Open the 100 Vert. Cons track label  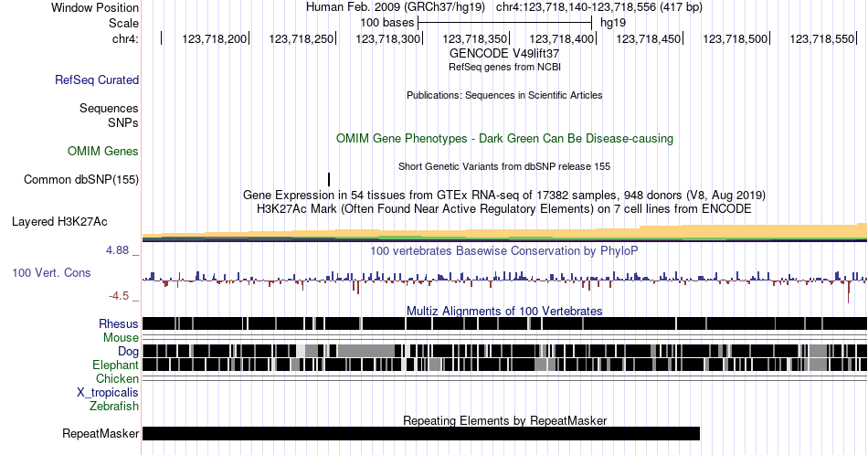(x=51, y=272)
